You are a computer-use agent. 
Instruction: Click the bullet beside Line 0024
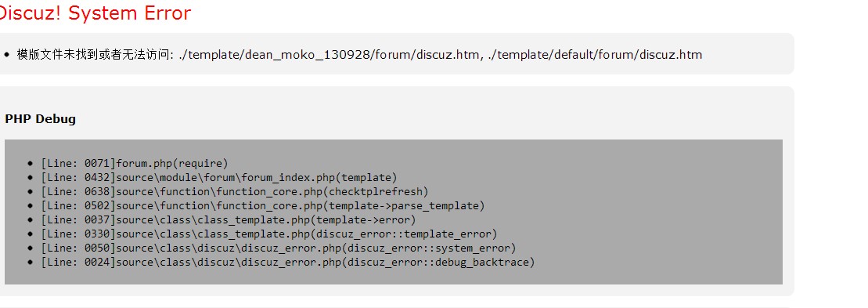31,263
